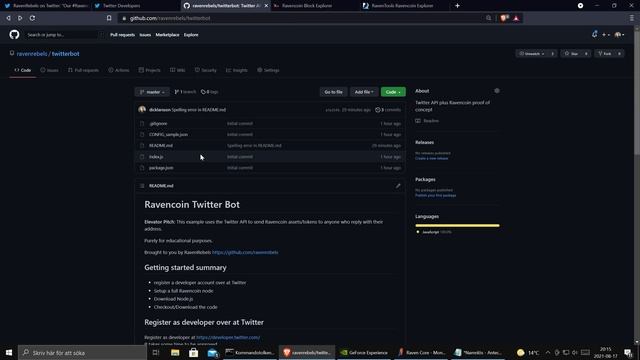Image resolution: width=640 pixels, height=360 pixels.
Task: Open the CONFIG_sample.json file
Action: click(x=168, y=134)
